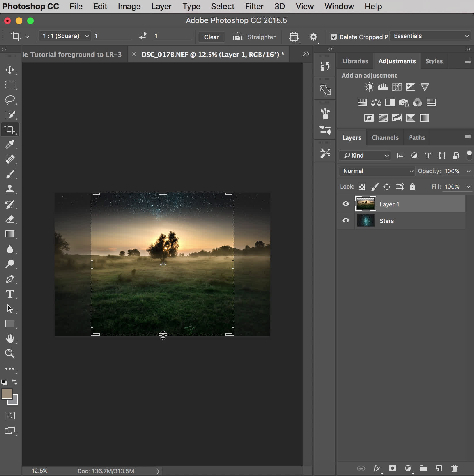Swap crop width and height values
Viewport: 474px width, 476px height.
tap(143, 36)
